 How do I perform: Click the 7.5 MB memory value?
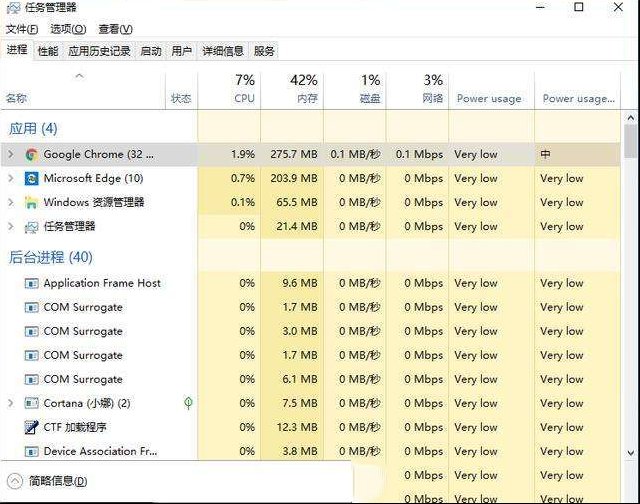300,403
